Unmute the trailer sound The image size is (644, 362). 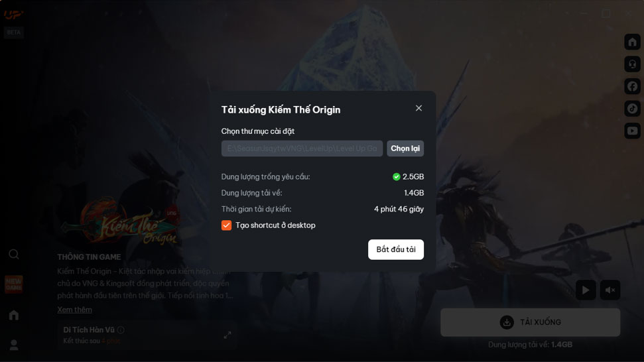(x=610, y=290)
